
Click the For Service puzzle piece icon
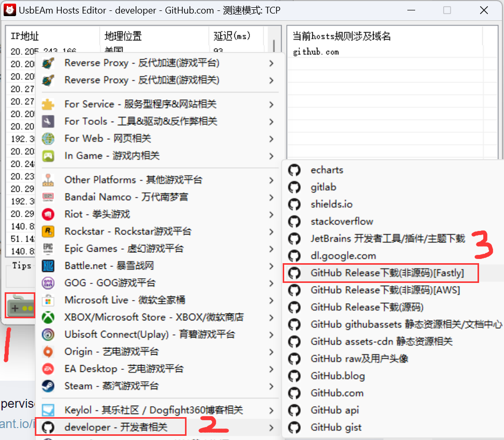48,104
